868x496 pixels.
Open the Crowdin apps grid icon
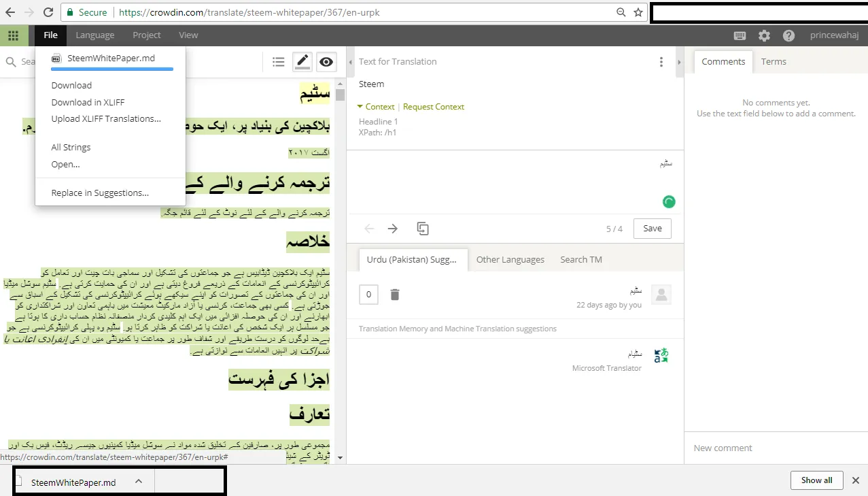point(13,35)
